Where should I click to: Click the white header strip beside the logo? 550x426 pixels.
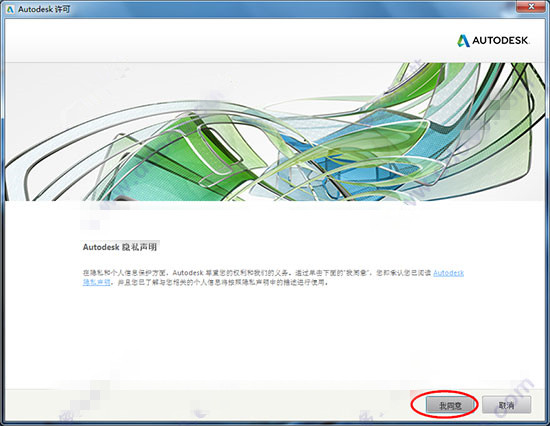[228, 41]
